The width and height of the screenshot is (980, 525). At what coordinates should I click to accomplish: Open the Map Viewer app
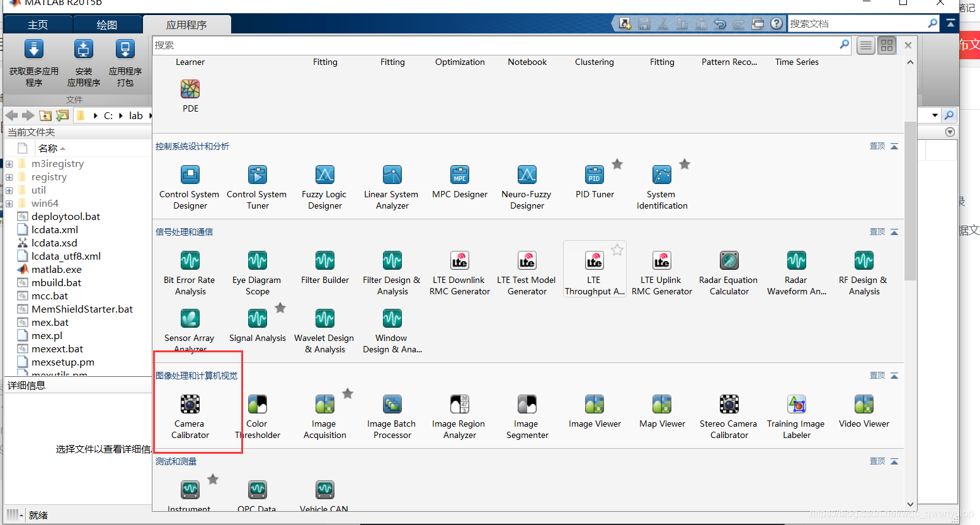pos(662,411)
